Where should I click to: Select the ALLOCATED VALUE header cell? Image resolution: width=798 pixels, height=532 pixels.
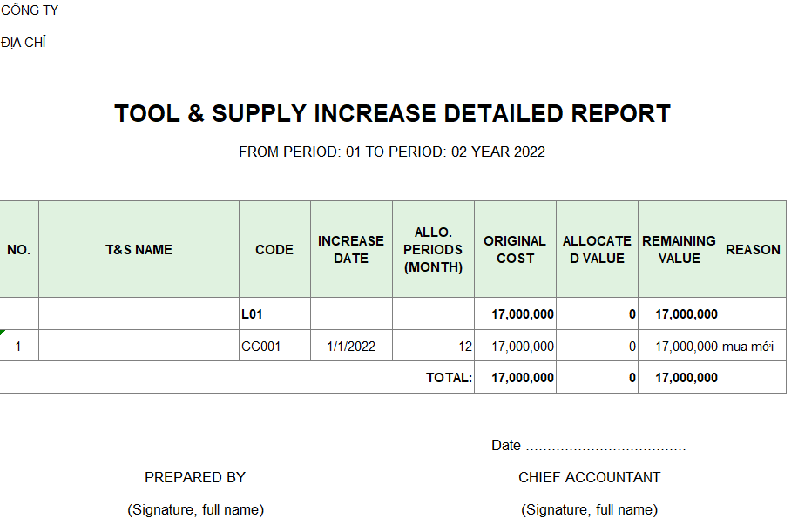597,250
